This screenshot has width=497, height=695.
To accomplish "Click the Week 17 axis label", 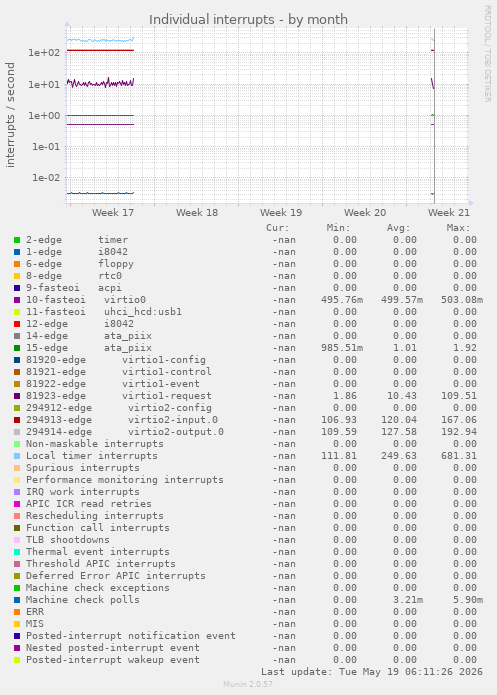I will click(113, 213).
